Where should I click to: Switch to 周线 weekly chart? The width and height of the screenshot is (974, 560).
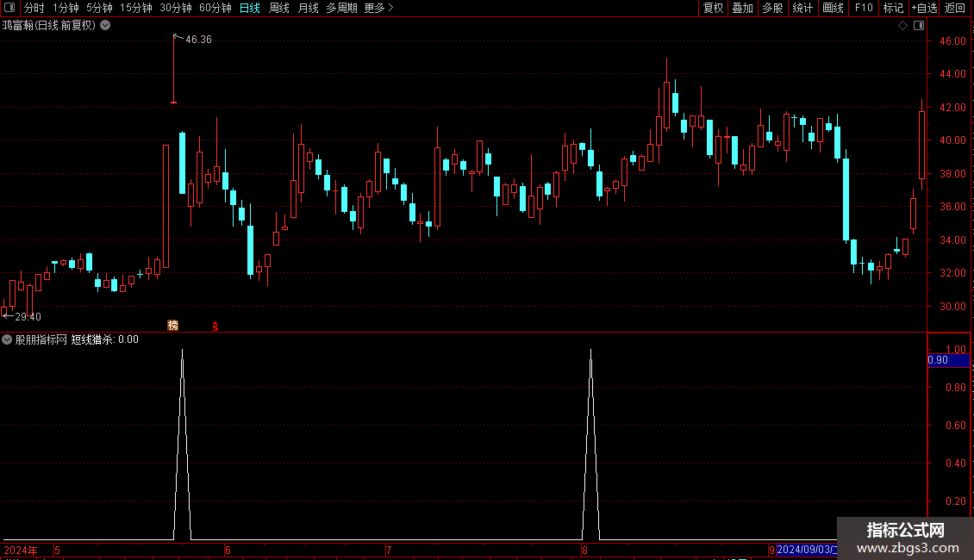pos(279,8)
